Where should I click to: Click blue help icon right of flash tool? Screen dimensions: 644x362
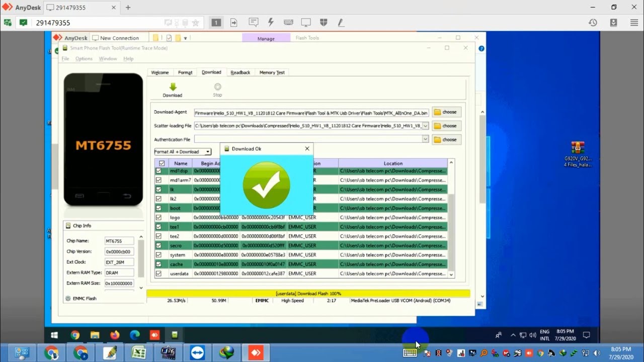point(481,49)
